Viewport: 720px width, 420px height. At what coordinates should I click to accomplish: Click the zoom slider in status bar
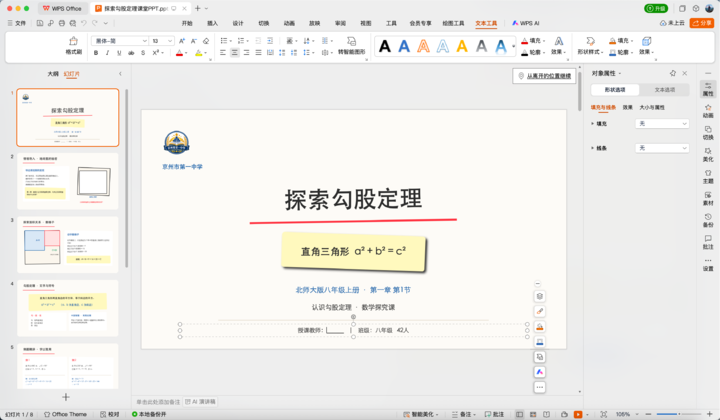(x=679, y=414)
